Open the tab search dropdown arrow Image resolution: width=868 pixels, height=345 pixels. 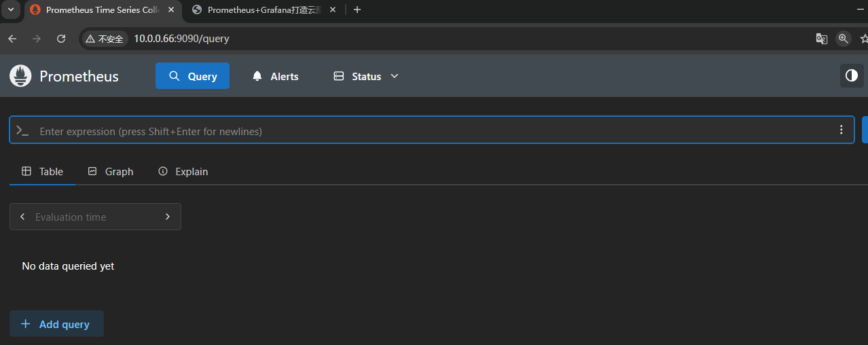11,10
